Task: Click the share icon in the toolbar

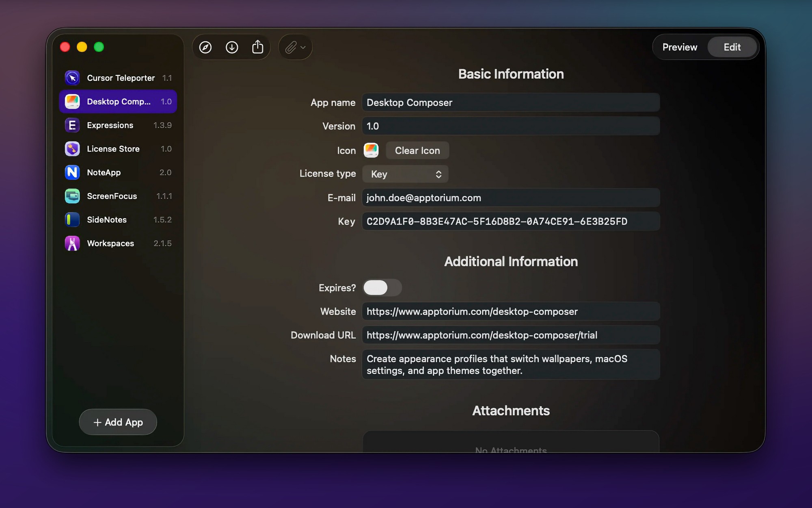Action: [258, 47]
